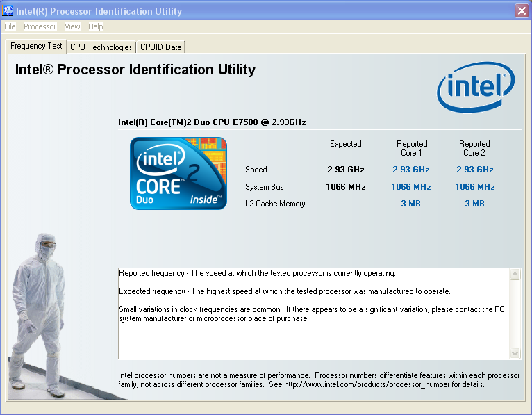Click the processor name Intel(R) Core(TM)2 Duo CPU E7500
The image size is (532, 415).
point(212,122)
